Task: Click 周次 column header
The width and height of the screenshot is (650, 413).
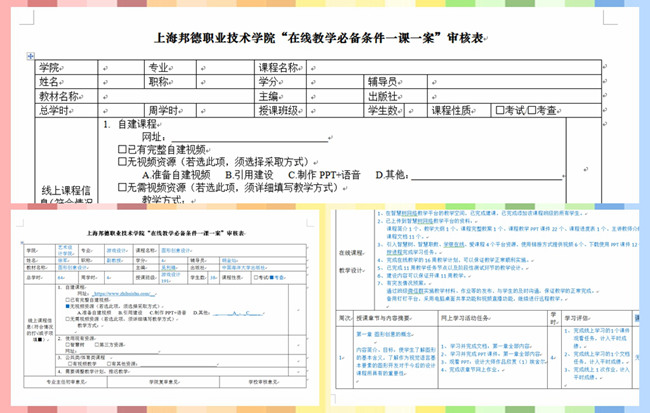Action: tap(344, 318)
